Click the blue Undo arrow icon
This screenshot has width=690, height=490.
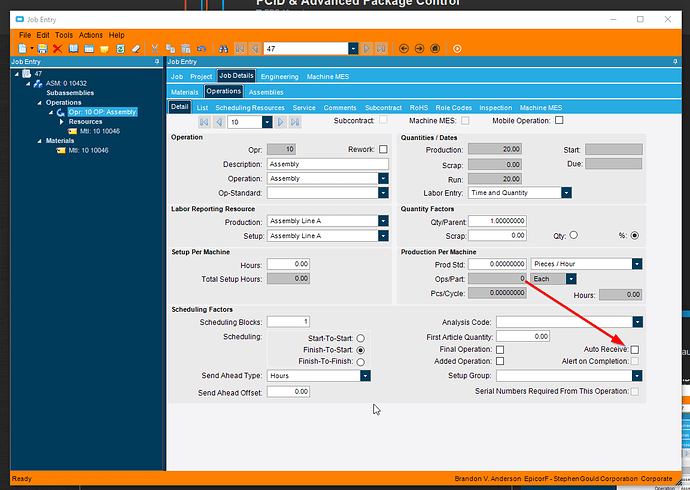click(202, 48)
